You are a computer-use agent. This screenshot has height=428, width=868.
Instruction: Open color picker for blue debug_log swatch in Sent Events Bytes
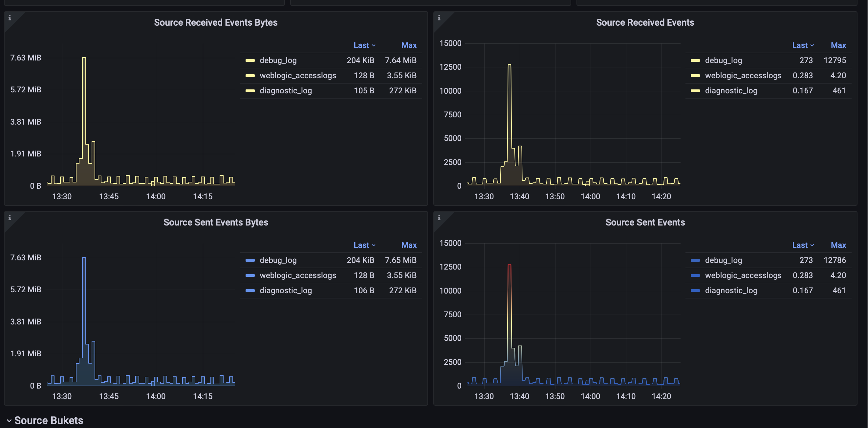click(250, 260)
